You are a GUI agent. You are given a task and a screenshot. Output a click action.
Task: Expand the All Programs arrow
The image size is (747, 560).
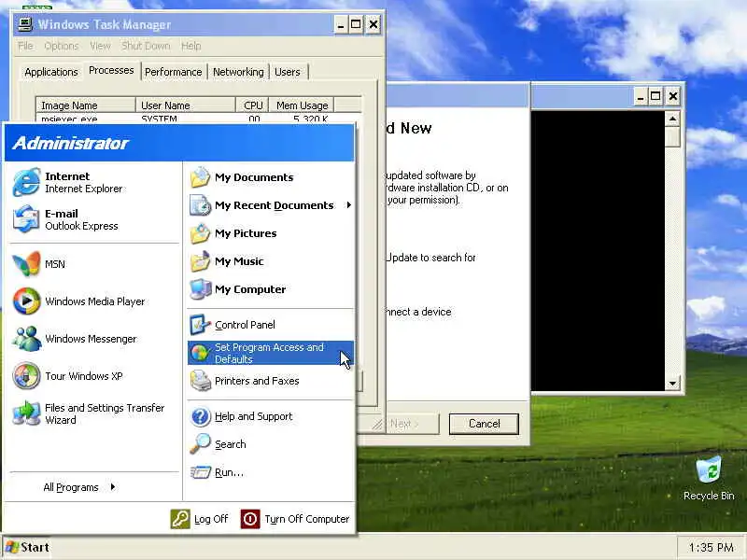click(113, 486)
